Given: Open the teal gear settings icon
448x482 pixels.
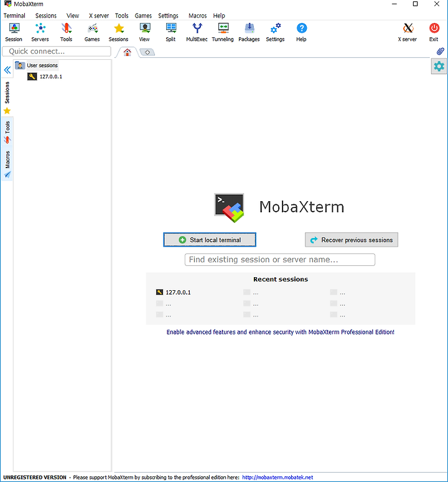Looking at the screenshot, I should tap(439, 67).
